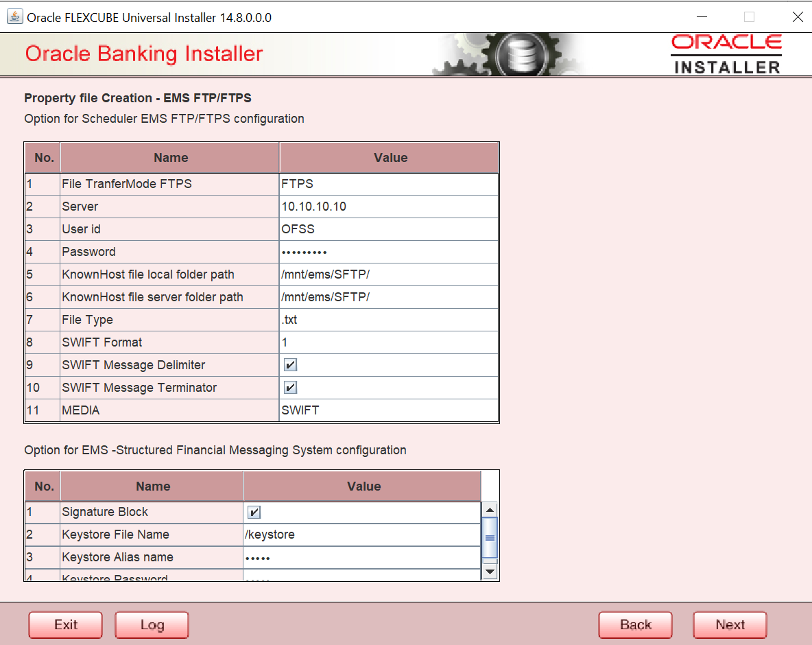Image resolution: width=812 pixels, height=645 pixels.
Task: Select 'SWIFT Message Terminator' name cell
Action: point(169,388)
